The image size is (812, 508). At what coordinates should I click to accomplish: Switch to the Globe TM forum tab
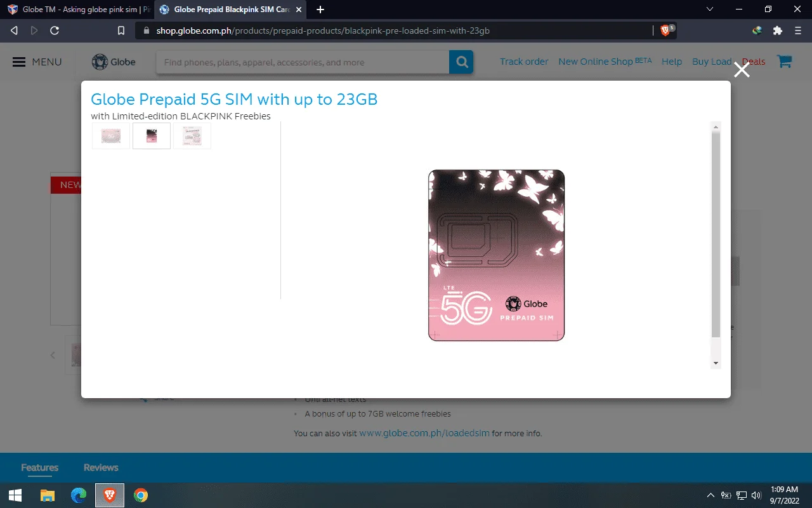pyautogui.click(x=77, y=10)
